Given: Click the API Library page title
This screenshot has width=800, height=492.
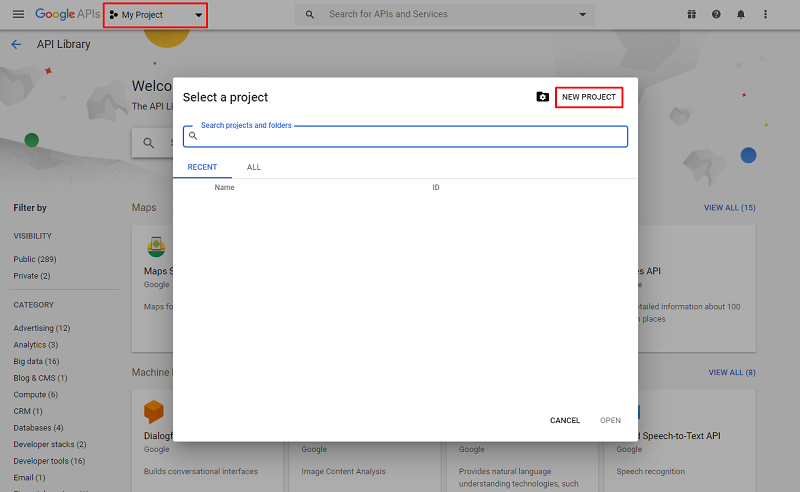Looking at the screenshot, I should (63, 44).
